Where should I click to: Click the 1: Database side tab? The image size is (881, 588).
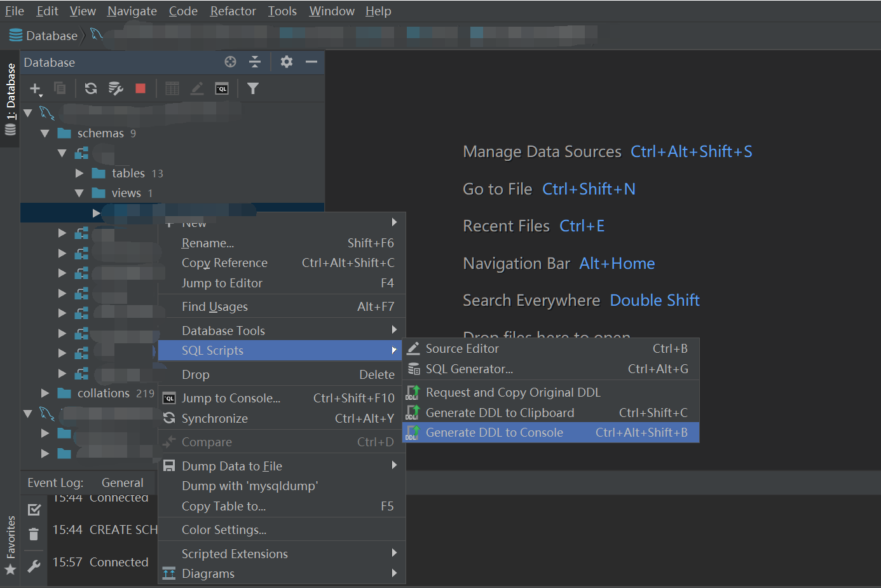(x=10, y=99)
